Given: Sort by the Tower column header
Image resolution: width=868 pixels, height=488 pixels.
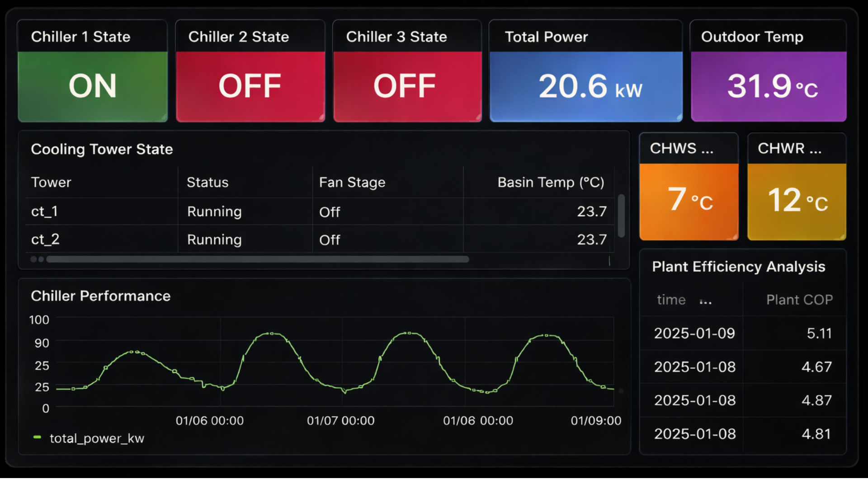Looking at the screenshot, I should point(51,182).
